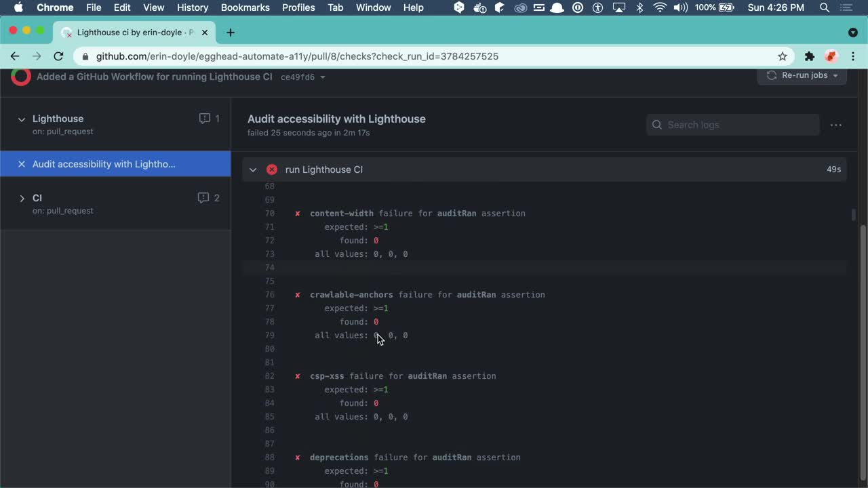Open commit ce49fd6 dropdown selector

click(x=303, y=77)
